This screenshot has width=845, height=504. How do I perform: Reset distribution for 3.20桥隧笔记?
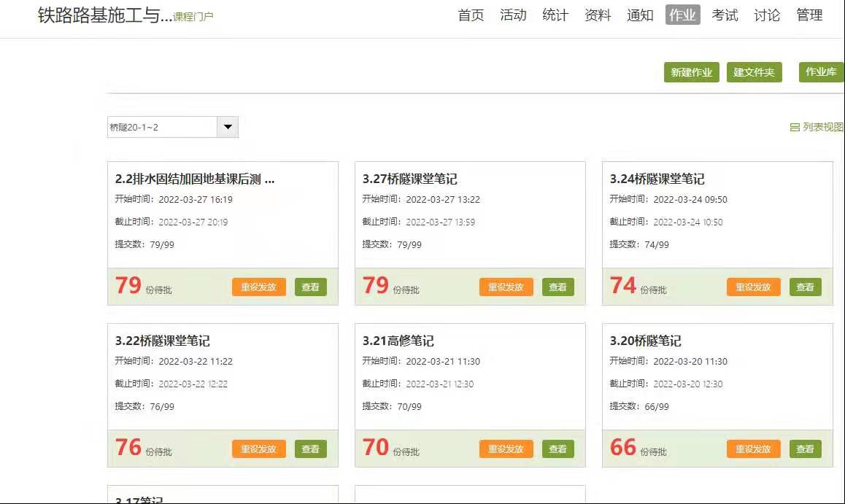(753, 449)
